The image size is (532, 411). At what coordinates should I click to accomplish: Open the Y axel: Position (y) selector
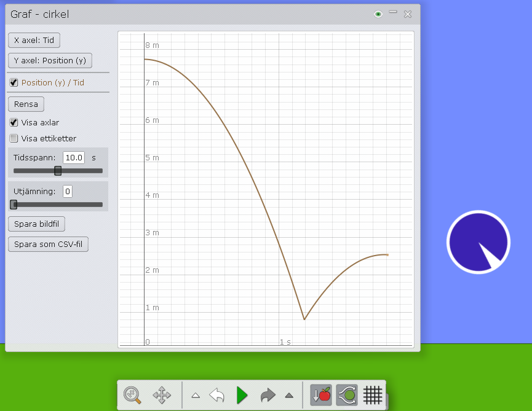pos(50,60)
